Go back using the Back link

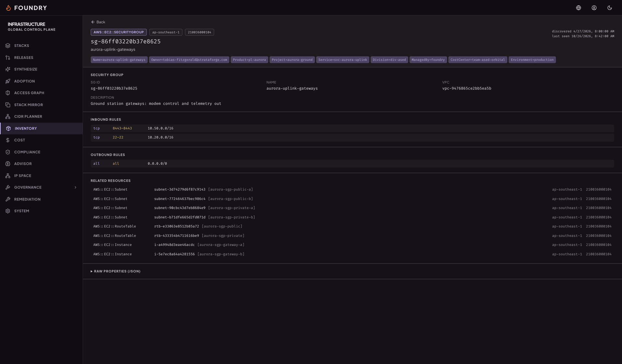[98, 22]
